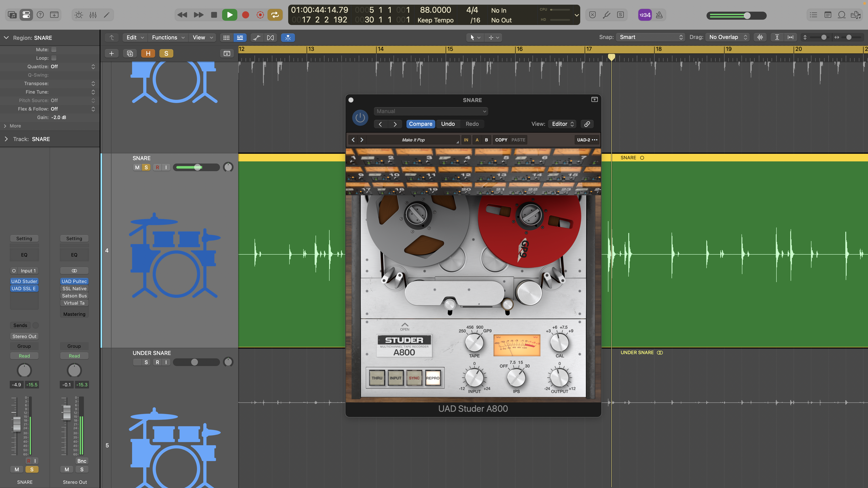Open the Mixer faders button
The image size is (868, 488).
[93, 15]
